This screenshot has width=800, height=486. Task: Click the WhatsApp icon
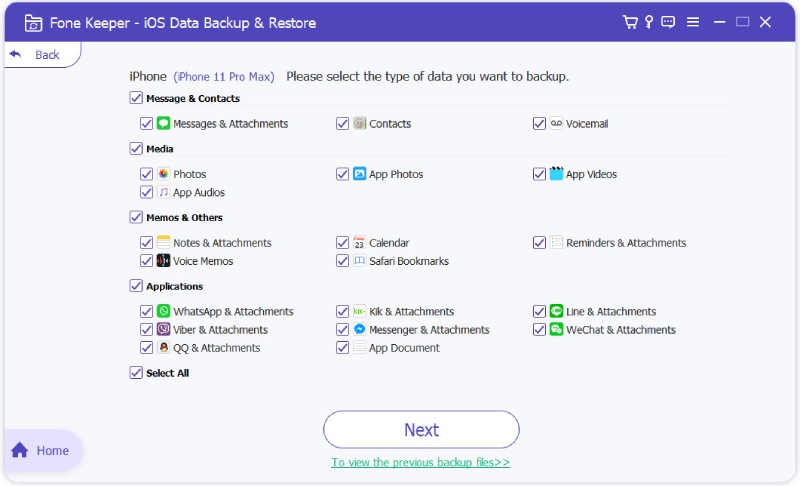click(x=163, y=311)
